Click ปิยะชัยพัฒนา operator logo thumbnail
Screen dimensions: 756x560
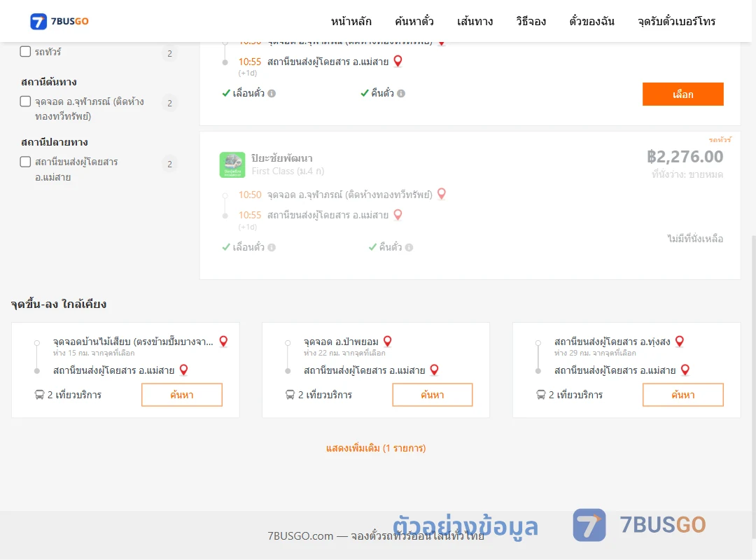232,165
